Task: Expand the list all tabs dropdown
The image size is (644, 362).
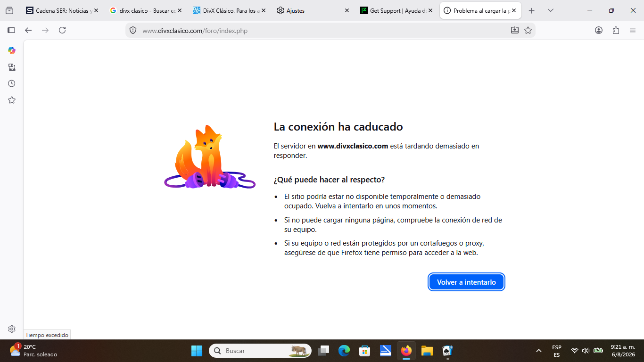Action: (551, 10)
